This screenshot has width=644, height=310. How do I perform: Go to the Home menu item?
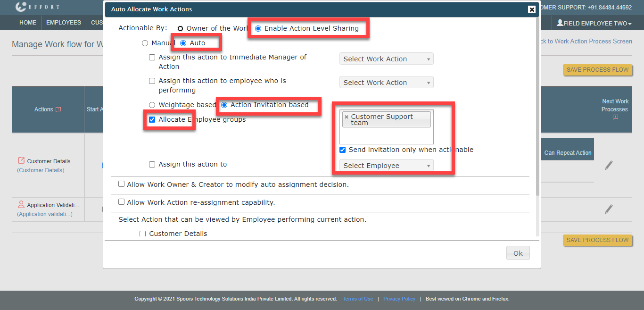(28, 23)
